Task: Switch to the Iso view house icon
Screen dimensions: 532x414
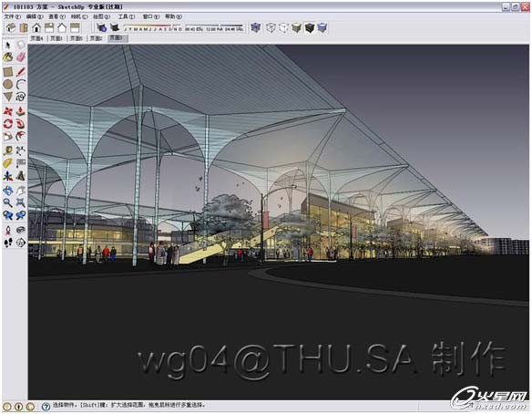Action: (x=11, y=28)
